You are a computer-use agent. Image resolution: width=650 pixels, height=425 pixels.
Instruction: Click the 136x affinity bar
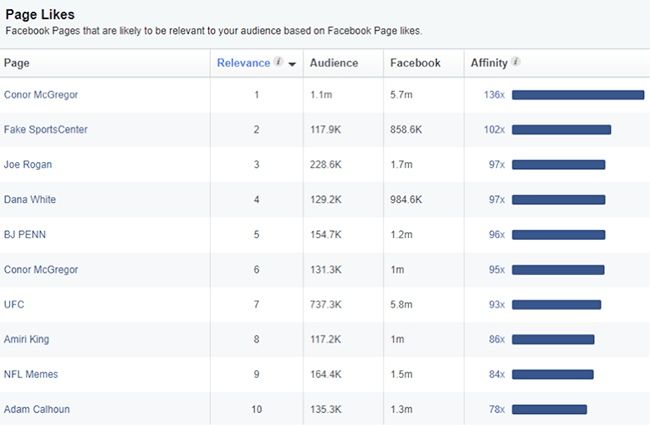578,95
